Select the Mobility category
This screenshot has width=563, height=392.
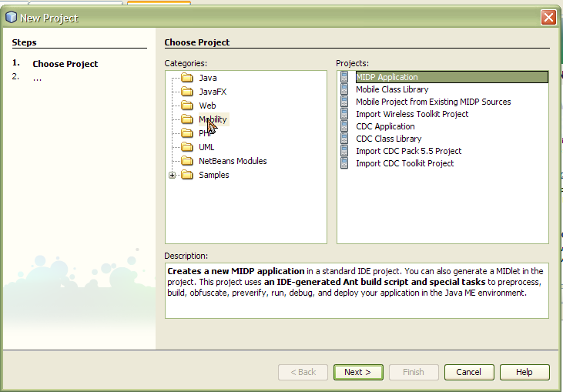tap(213, 119)
